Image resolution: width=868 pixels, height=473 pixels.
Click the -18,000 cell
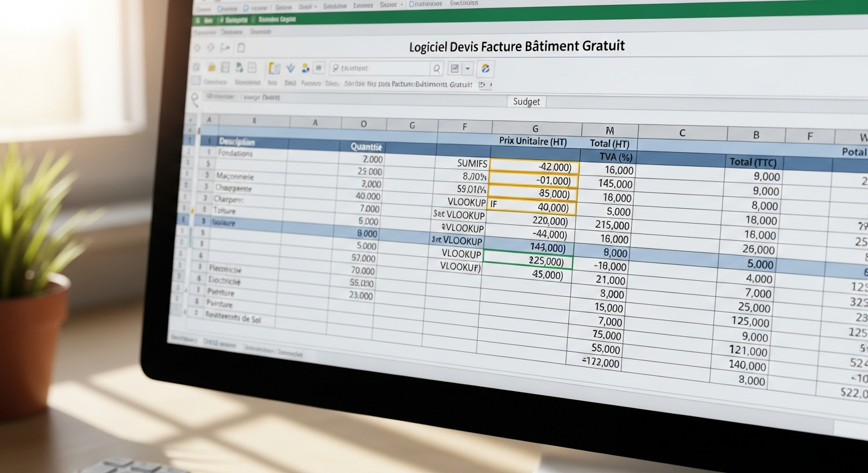click(x=610, y=267)
